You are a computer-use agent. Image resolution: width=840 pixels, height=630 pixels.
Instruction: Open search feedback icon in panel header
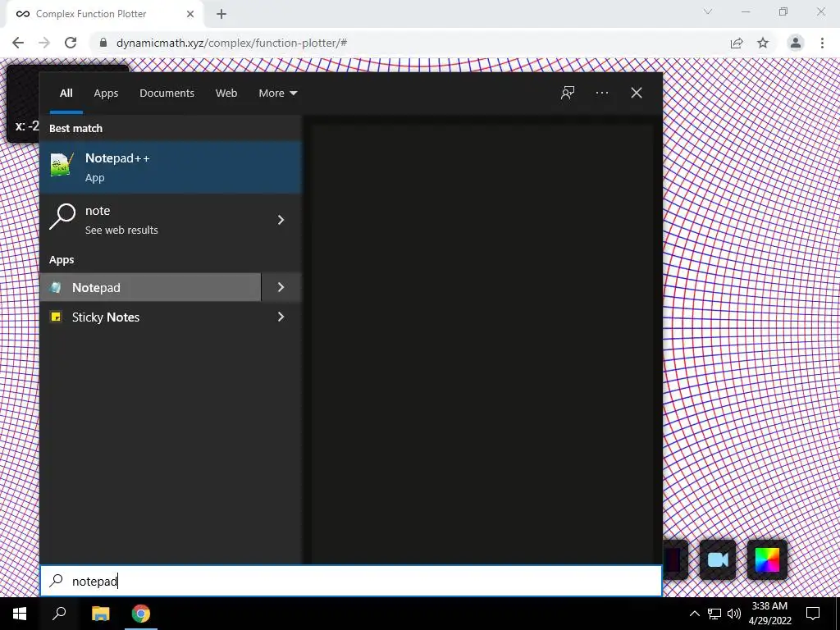pos(568,94)
